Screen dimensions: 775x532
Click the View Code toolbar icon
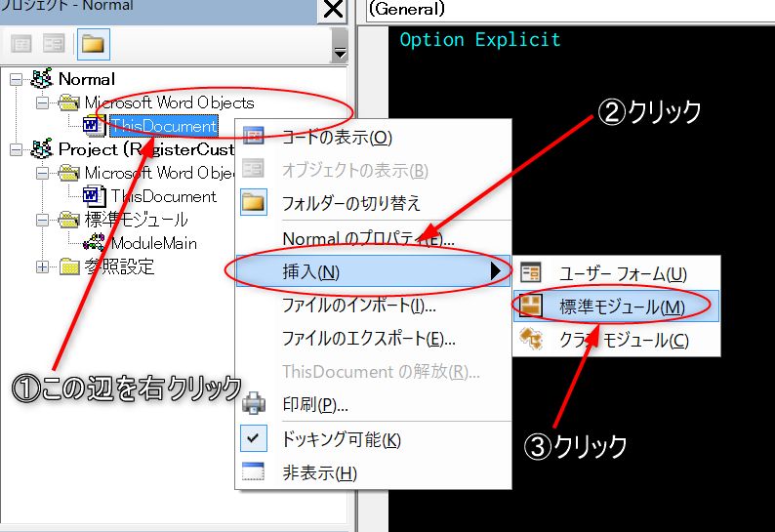pyautogui.click(x=21, y=44)
